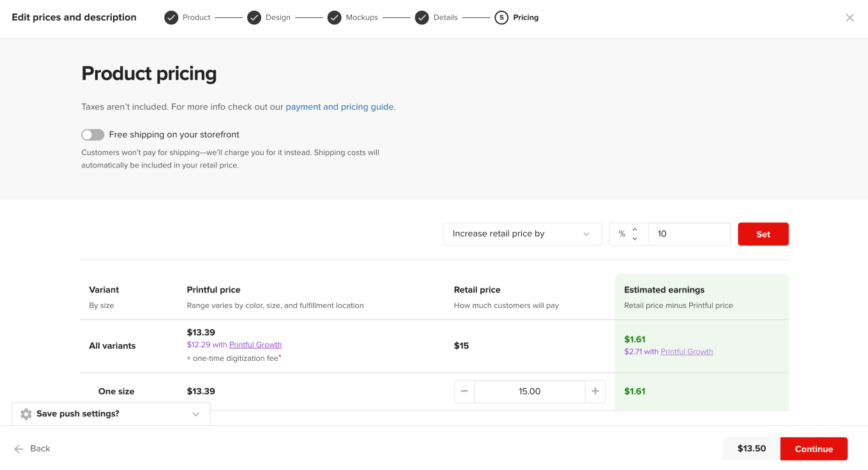Click the retail price input showing 15.00

pyautogui.click(x=529, y=391)
